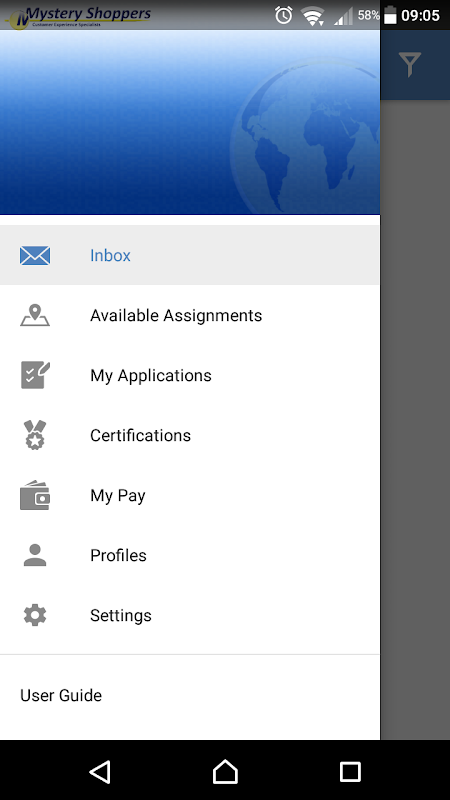Tap the Profiles person icon
The height and width of the screenshot is (800, 450).
click(35, 555)
